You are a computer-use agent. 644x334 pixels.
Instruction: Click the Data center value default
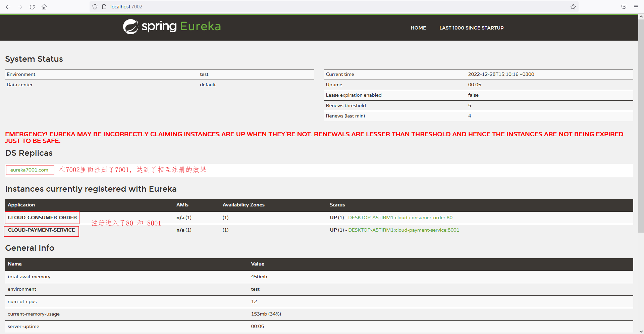(208, 85)
